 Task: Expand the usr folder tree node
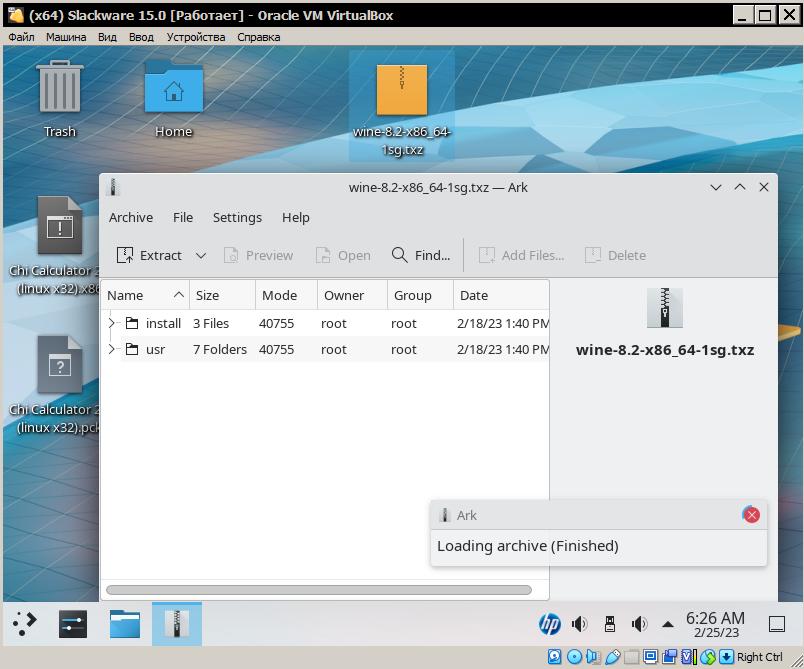(112, 349)
